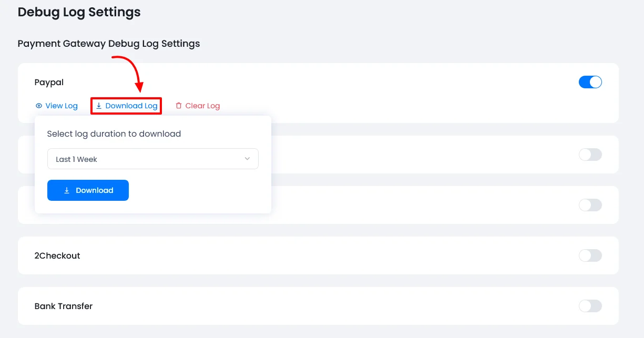The width and height of the screenshot is (644, 338).
Task: Click the eye icon beside View Log
Action: pos(38,106)
